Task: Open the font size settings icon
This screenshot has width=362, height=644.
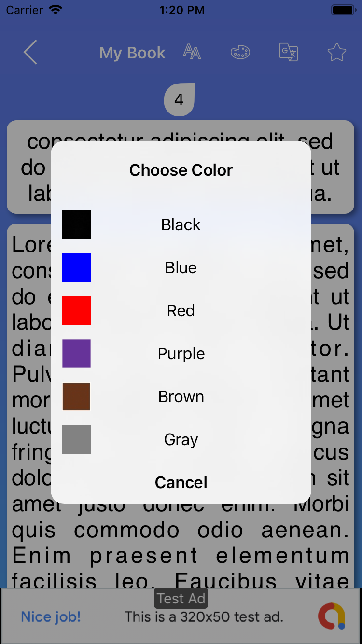Action: click(x=192, y=52)
